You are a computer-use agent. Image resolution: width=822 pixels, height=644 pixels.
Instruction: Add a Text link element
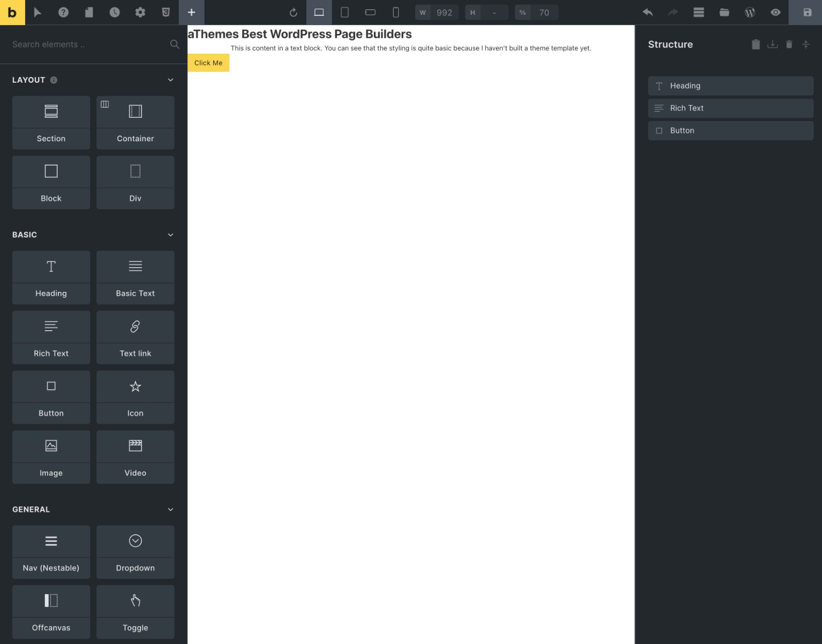pyautogui.click(x=135, y=337)
